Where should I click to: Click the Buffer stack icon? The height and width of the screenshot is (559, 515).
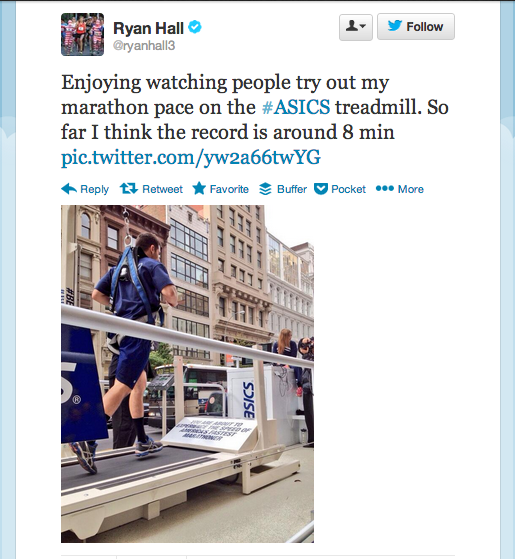(265, 189)
